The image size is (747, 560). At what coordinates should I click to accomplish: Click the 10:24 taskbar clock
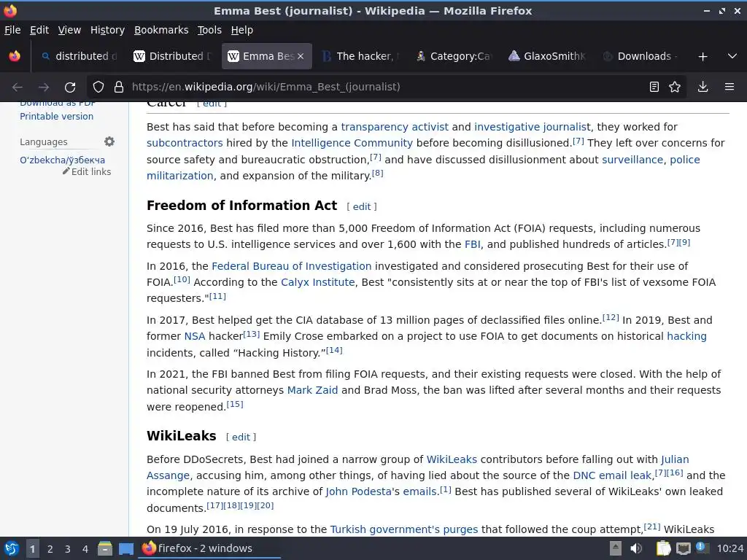729,548
